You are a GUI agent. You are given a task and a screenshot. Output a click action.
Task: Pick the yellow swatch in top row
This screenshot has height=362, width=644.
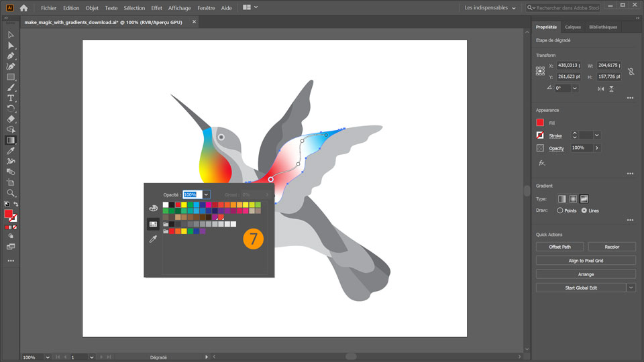tap(184, 204)
